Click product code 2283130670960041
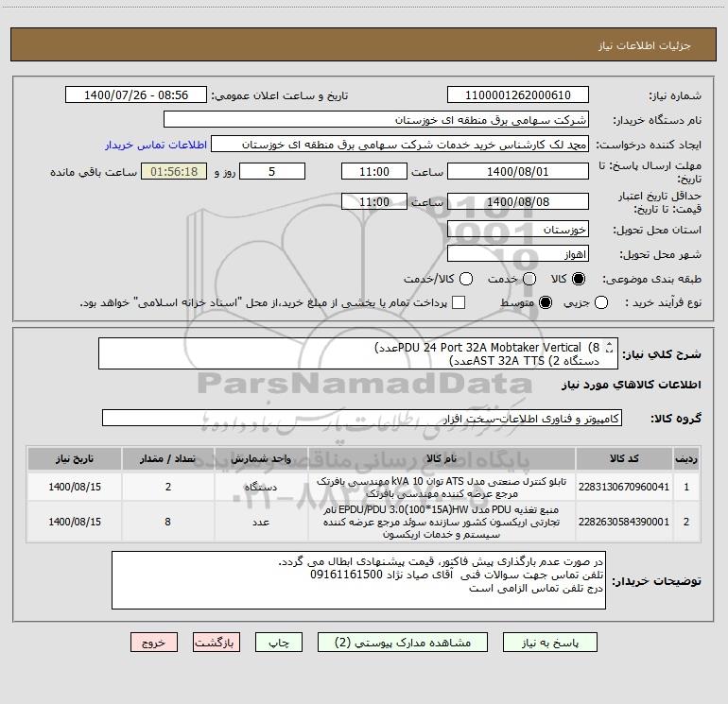This screenshot has width=728, height=704. click(624, 487)
